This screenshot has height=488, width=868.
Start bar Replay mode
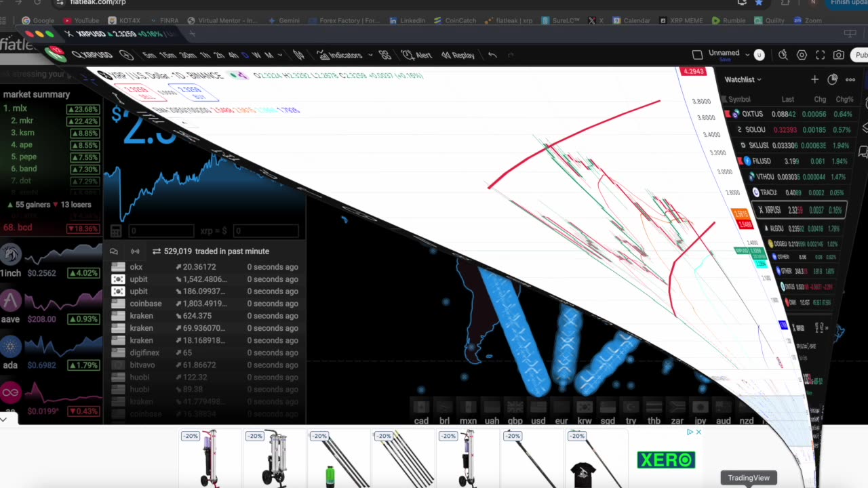(x=458, y=55)
